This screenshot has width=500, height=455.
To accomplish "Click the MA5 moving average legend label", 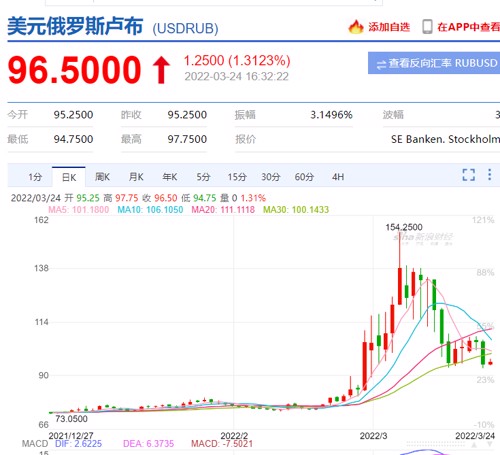I will coord(79,210).
